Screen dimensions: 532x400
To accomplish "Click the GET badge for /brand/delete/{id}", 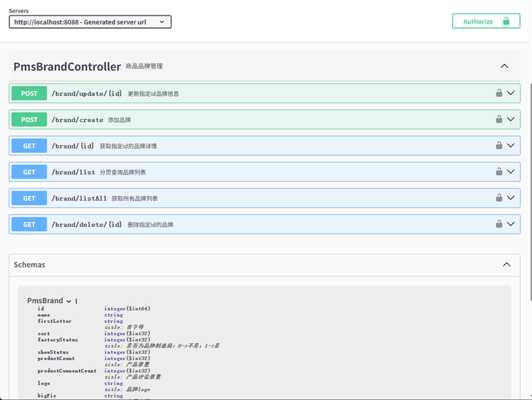I will point(29,225).
